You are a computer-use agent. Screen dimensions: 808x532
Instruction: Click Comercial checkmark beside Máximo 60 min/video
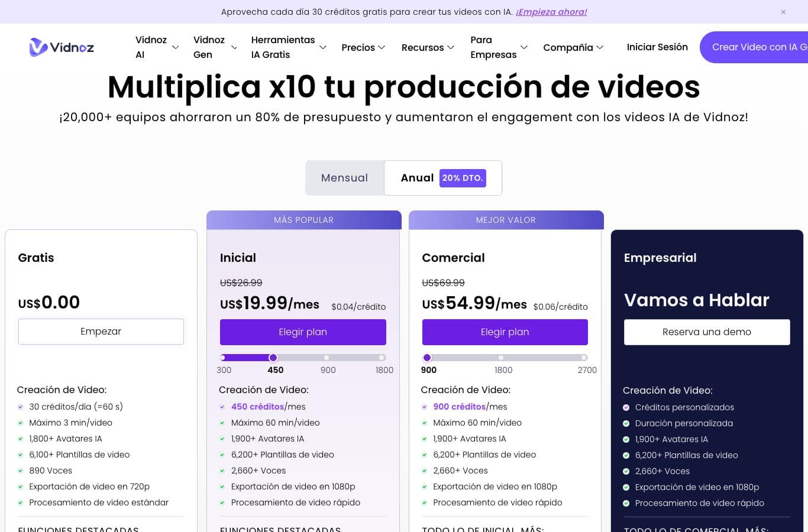(x=424, y=423)
